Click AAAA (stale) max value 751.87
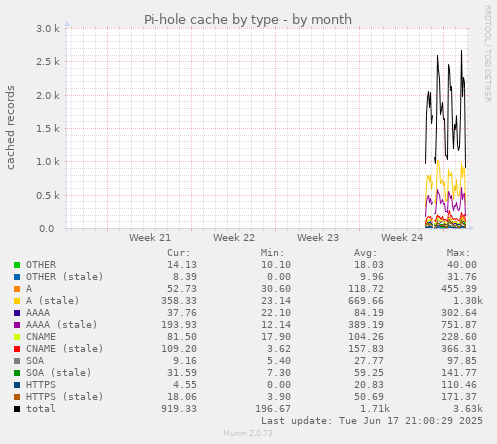Viewport: 497px width, 444px height. (459, 325)
